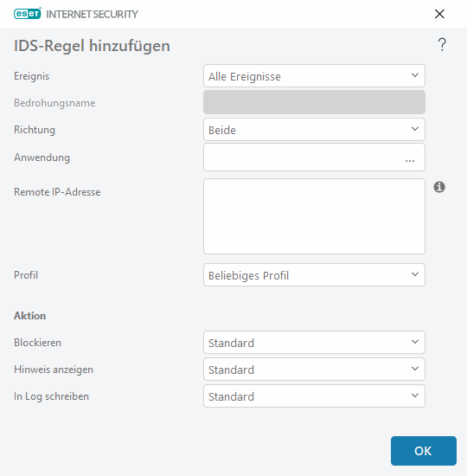Image resolution: width=467 pixels, height=476 pixels.
Task: Click the In Log schreiben label
Action: pyautogui.click(x=51, y=396)
